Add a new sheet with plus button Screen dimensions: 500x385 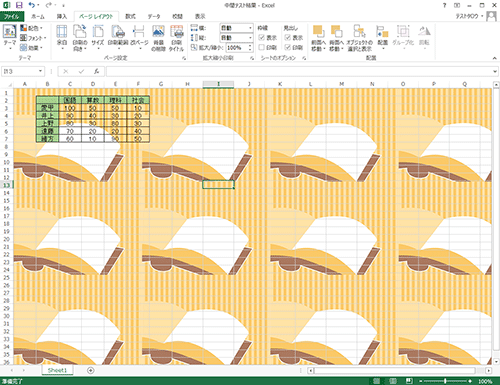coord(90,370)
